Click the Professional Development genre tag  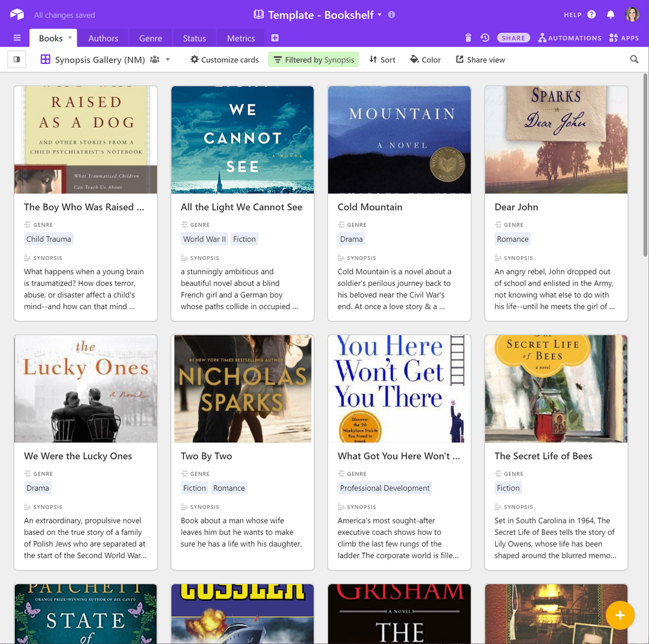click(x=385, y=488)
